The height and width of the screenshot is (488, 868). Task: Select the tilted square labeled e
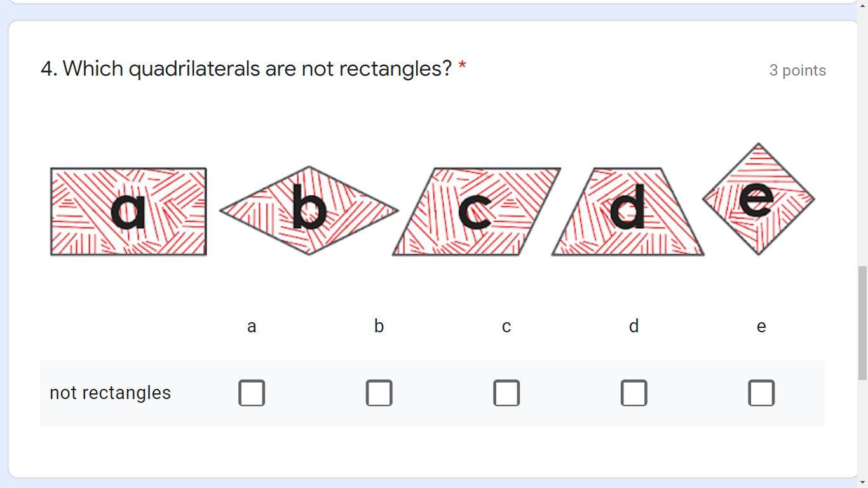point(758,199)
